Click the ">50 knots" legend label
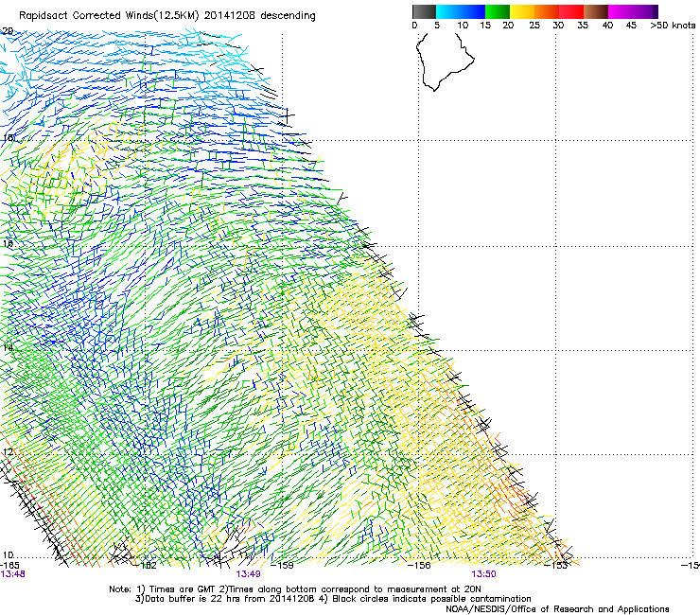700x615 pixels. (673, 26)
